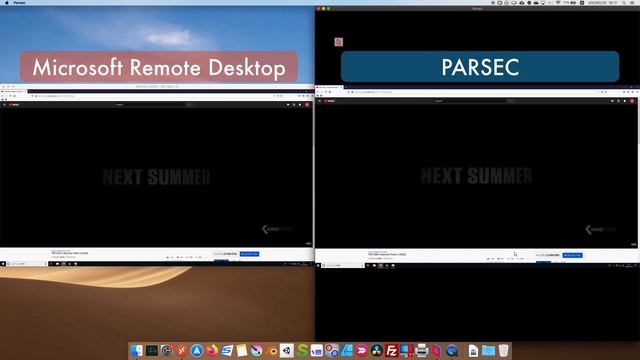This screenshot has height=360, width=640.
Task: Launch Firefox from the dock
Action: tap(212, 350)
